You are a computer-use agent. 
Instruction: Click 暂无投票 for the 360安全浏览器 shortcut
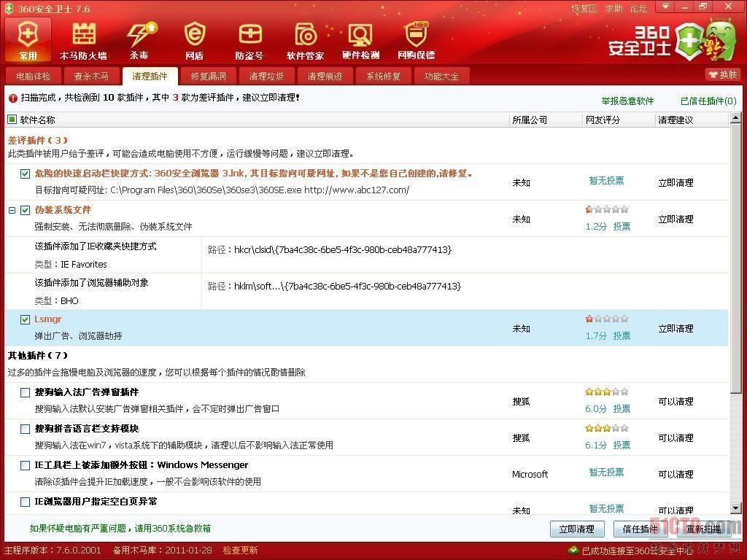tap(606, 181)
